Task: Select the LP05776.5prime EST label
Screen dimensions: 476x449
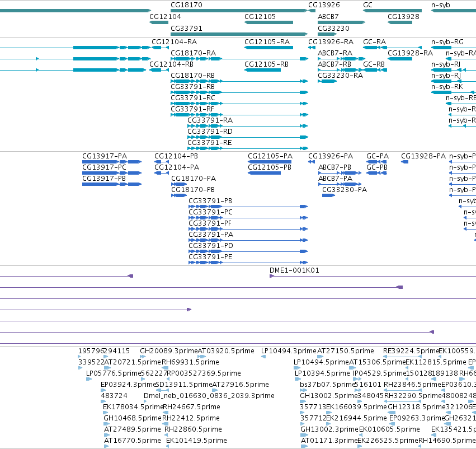Action: [114, 373]
